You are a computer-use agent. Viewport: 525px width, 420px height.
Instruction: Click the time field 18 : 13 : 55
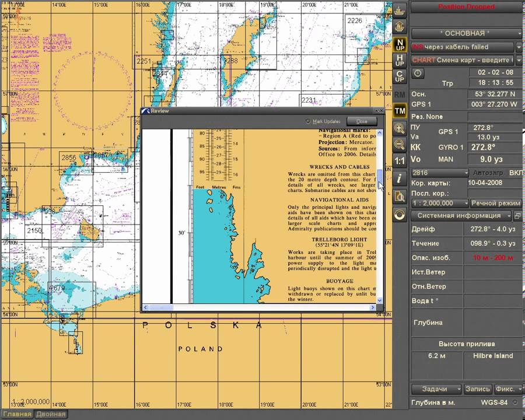(x=495, y=83)
